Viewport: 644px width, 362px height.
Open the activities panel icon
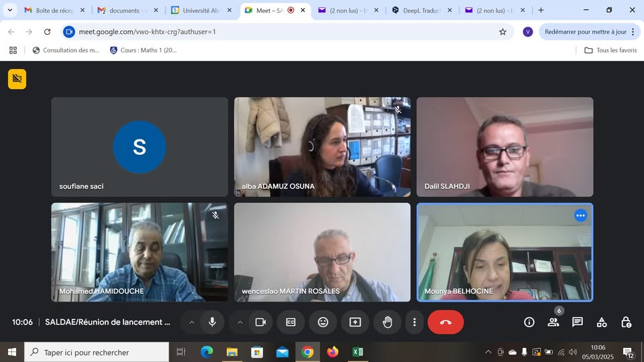pyautogui.click(x=602, y=322)
